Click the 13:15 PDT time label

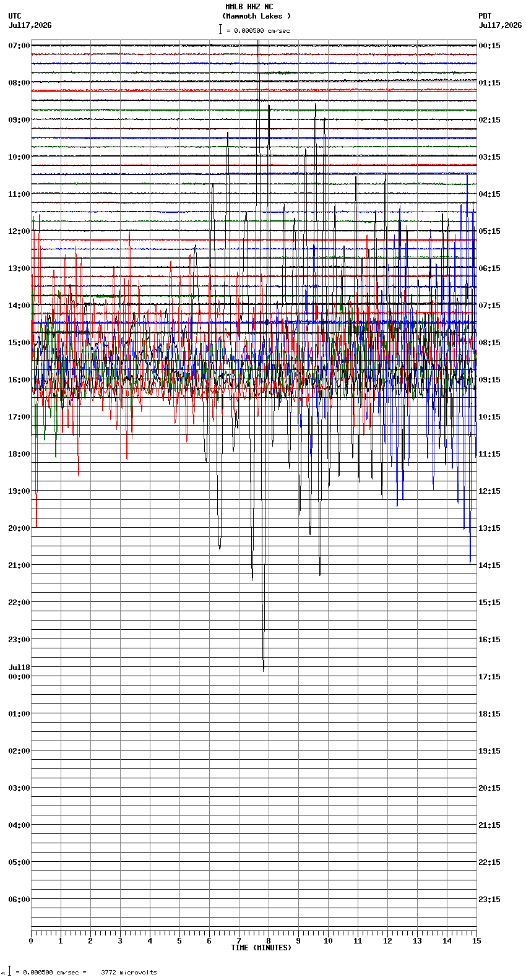click(489, 528)
